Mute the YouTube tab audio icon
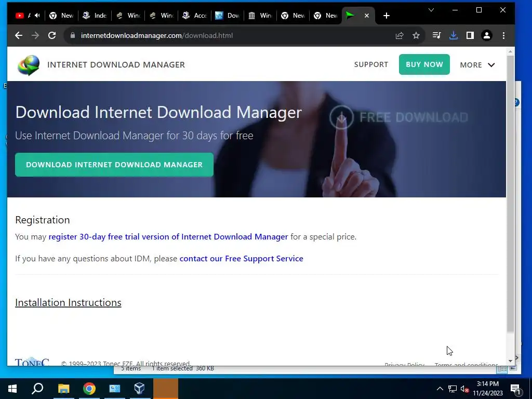 tap(37, 15)
